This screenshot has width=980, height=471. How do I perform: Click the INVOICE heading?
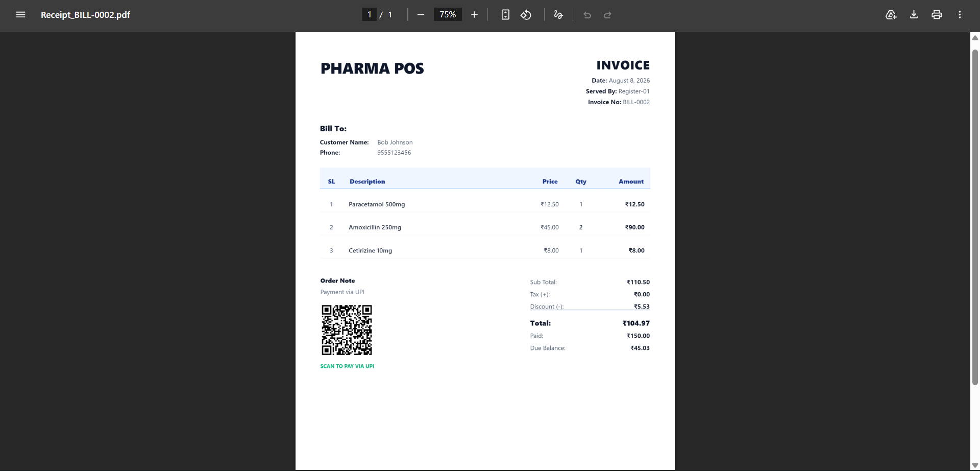pos(623,65)
